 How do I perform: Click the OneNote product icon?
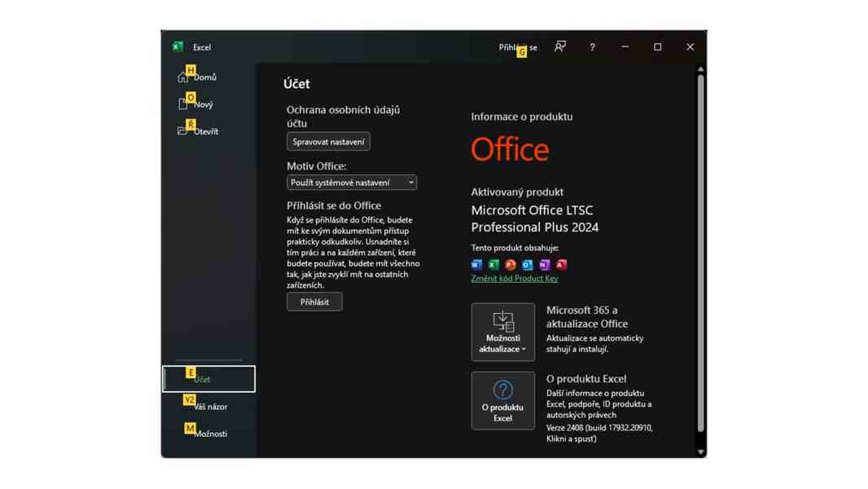point(544,265)
